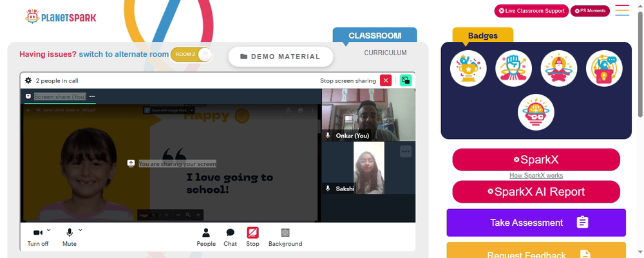Image resolution: width=644 pixels, height=258 pixels.
Task: Toggle the green picture-in-picture layout icon
Action: pyautogui.click(x=406, y=80)
